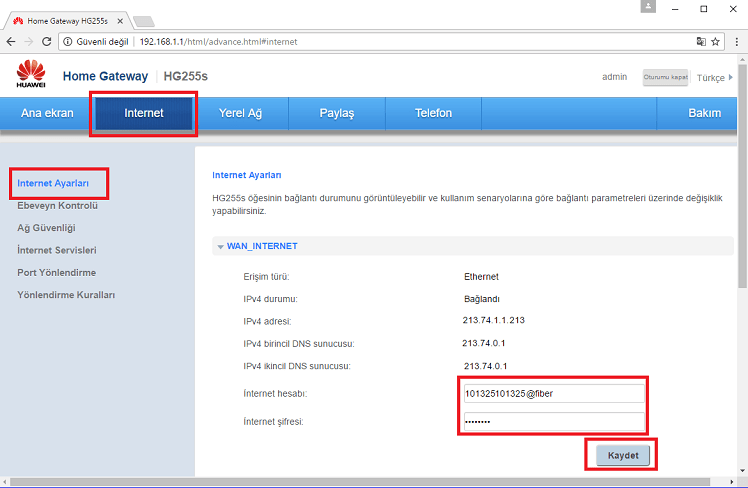Switch to the Yerel Ağ tab

[x=240, y=113]
